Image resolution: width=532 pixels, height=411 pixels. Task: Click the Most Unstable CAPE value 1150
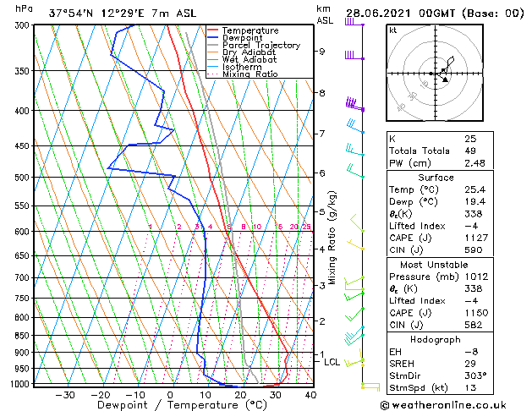pos(476,313)
